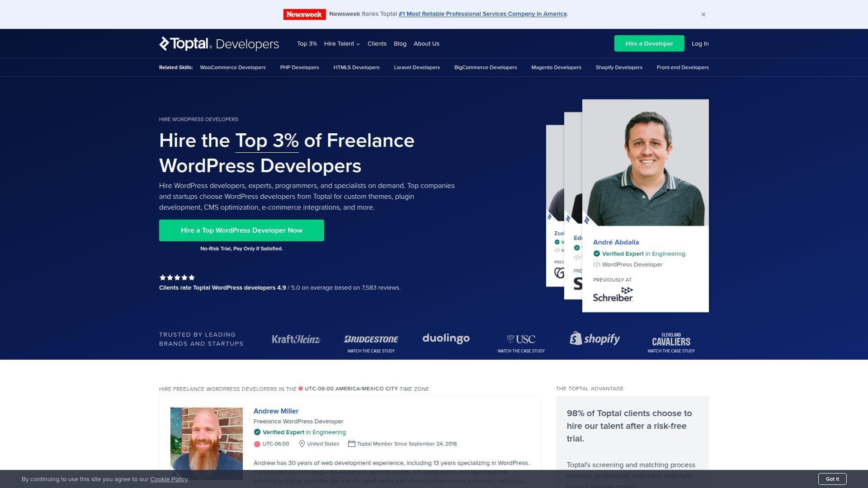Open the #1 Most Reliable Professional Services link
Viewport: 868px width, 488px height.
(482, 14)
